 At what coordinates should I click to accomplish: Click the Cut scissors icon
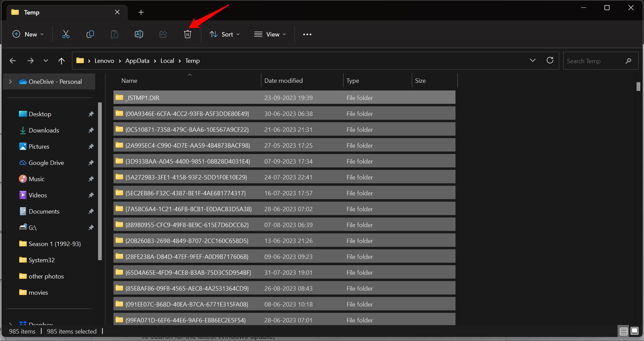[66, 34]
